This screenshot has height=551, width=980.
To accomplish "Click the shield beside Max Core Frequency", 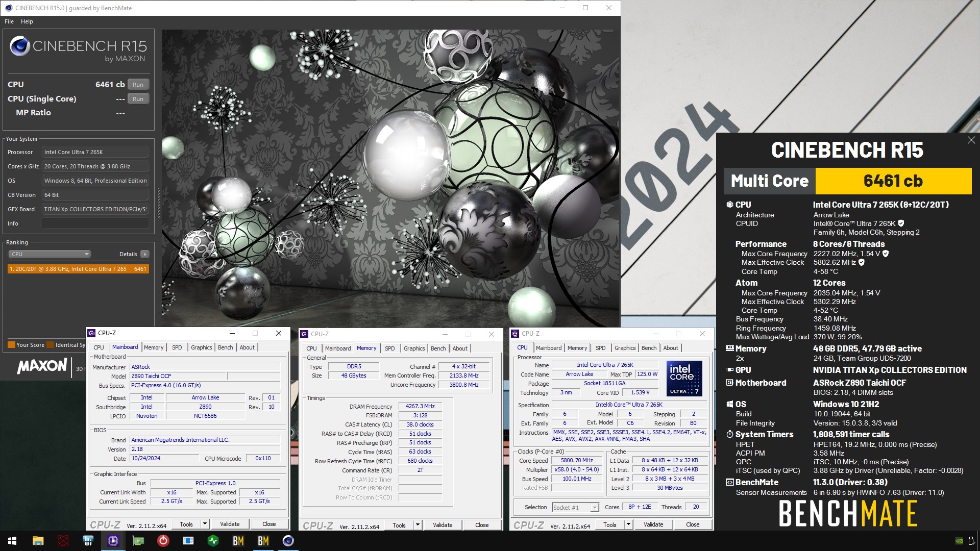I will [886, 254].
